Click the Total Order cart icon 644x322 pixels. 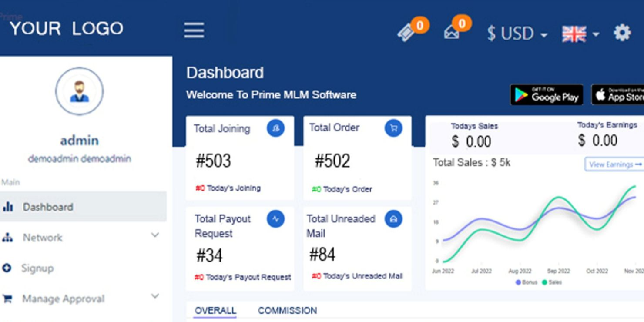click(x=393, y=128)
